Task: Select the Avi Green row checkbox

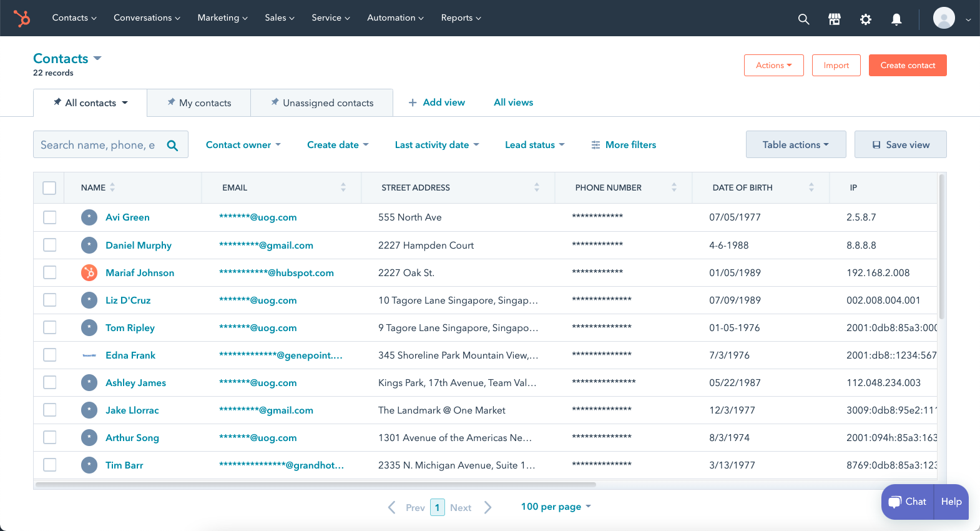Action: click(50, 217)
